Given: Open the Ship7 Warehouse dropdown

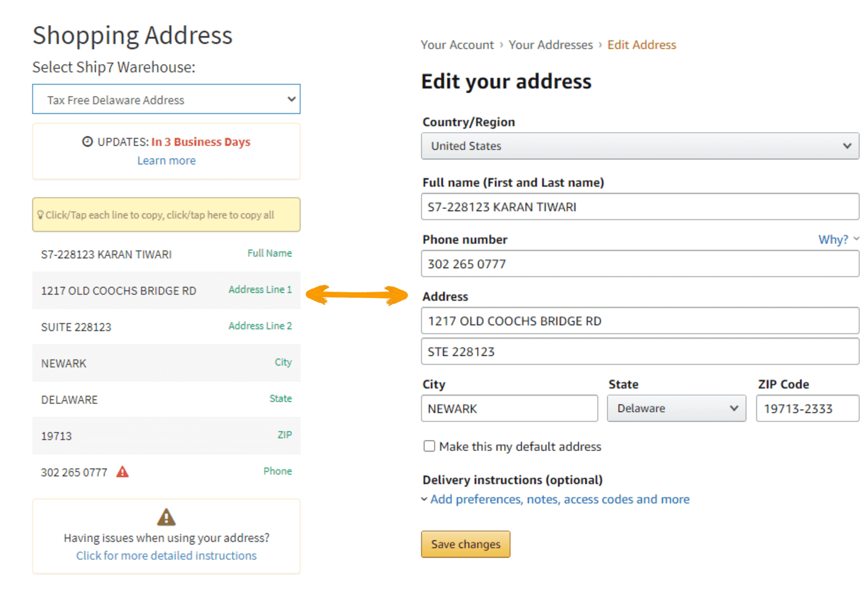Looking at the screenshot, I should (x=166, y=99).
